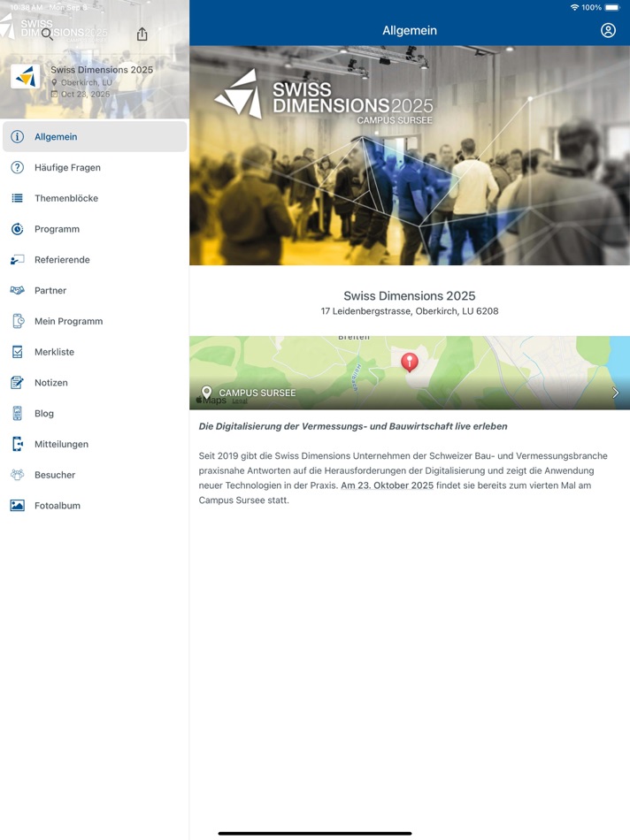Click the Fotoalbum picture icon
The image size is (630, 840).
pyautogui.click(x=18, y=505)
